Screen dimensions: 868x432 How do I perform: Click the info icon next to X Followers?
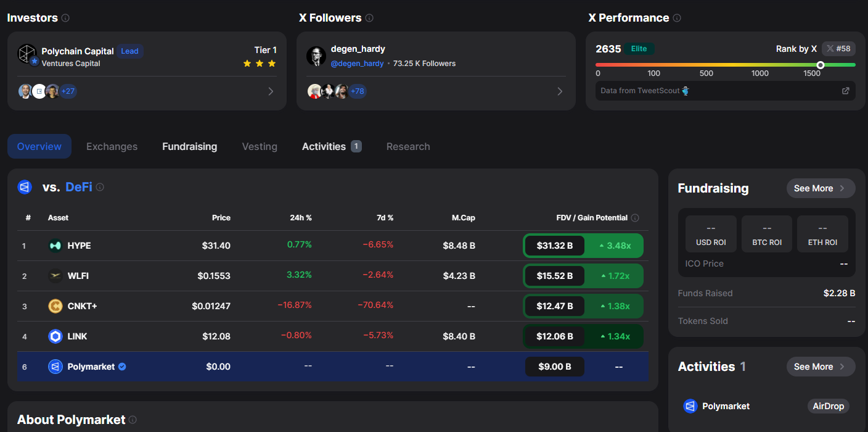[x=369, y=18]
